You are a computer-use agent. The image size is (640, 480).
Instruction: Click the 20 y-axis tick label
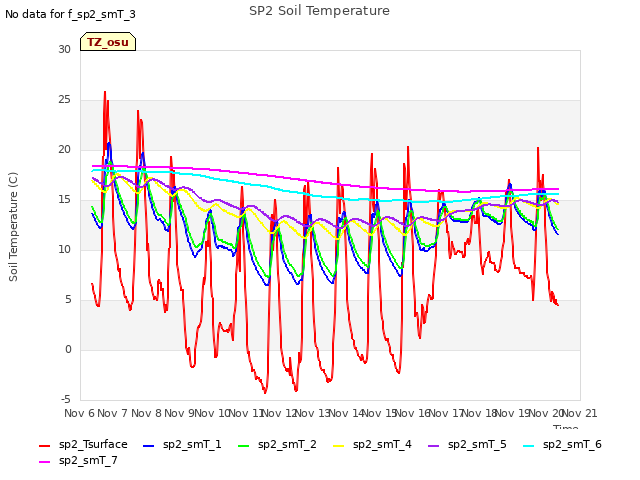coord(64,149)
